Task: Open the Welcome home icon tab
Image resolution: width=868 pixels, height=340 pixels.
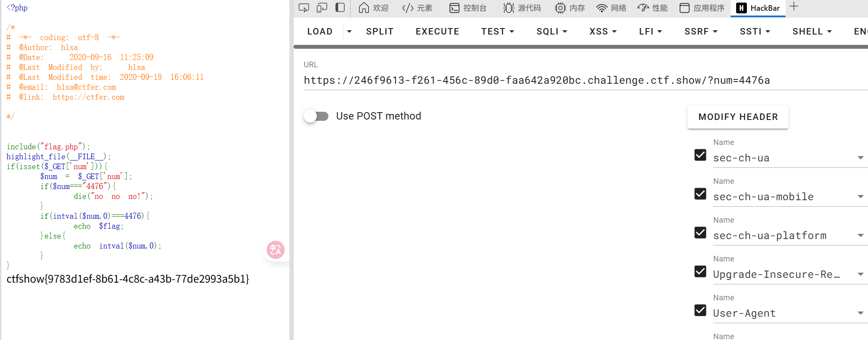Action: 373,8
